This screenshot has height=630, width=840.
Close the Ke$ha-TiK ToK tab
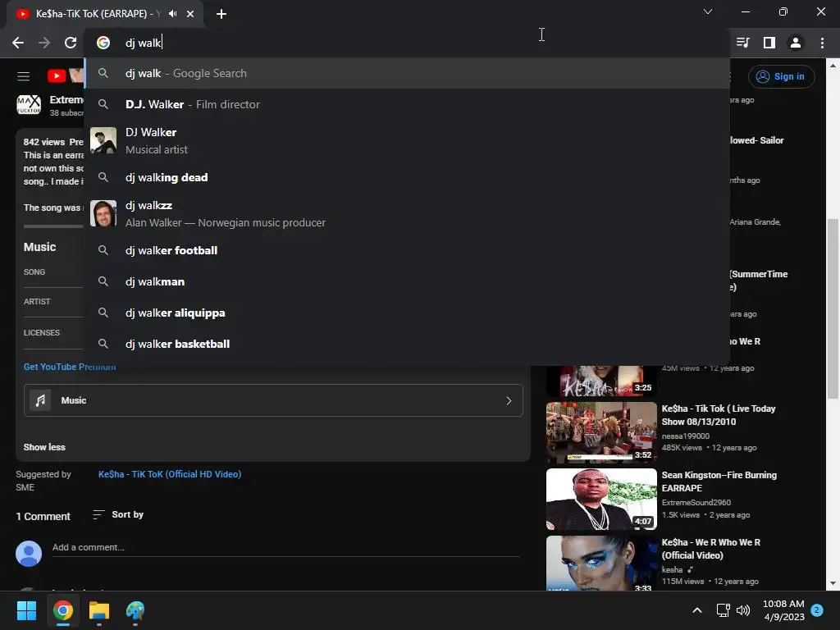[x=190, y=14]
